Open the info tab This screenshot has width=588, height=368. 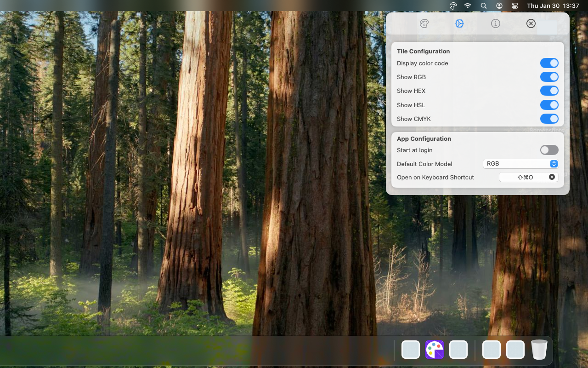tap(495, 23)
